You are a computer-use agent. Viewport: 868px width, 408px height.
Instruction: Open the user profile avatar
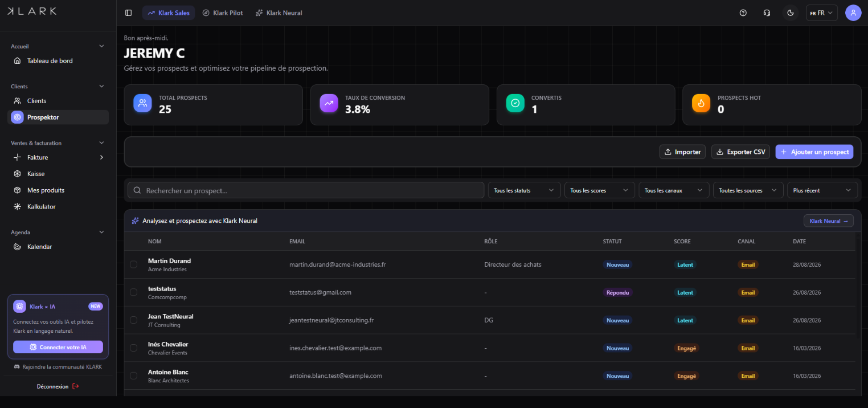click(853, 13)
